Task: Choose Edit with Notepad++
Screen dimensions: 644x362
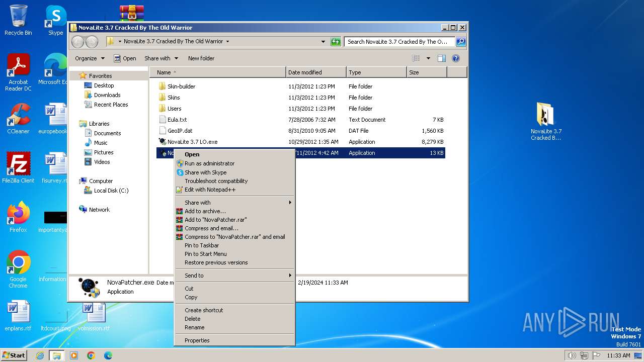Action: click(234, 190)
